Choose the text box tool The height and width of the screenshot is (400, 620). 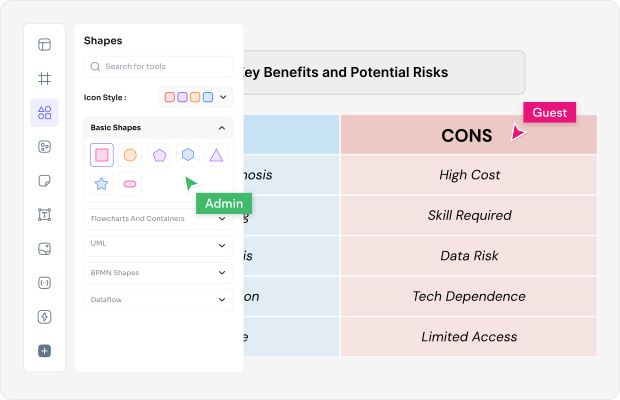(44, 215)
